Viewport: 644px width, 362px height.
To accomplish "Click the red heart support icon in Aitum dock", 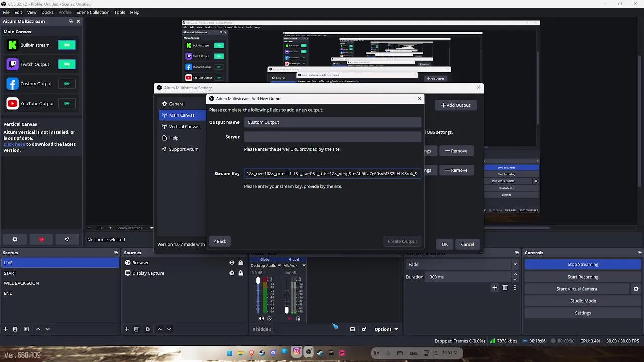I will [41, 240].
